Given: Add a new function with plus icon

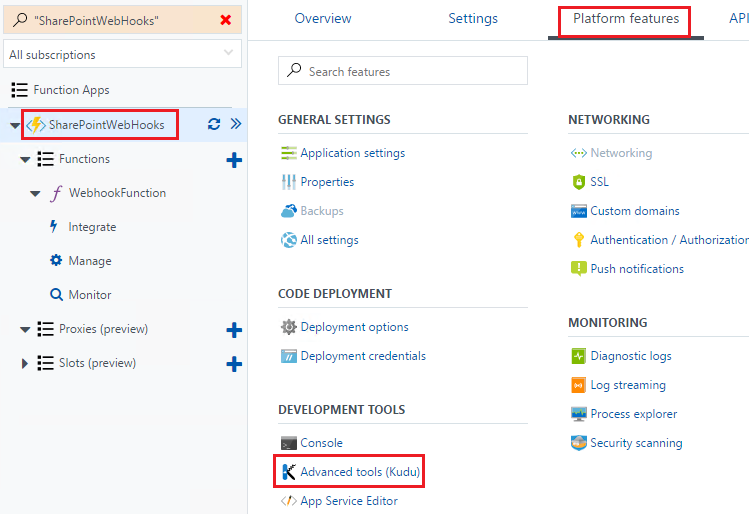Looking at the screenshot, I should click(234, 160).
